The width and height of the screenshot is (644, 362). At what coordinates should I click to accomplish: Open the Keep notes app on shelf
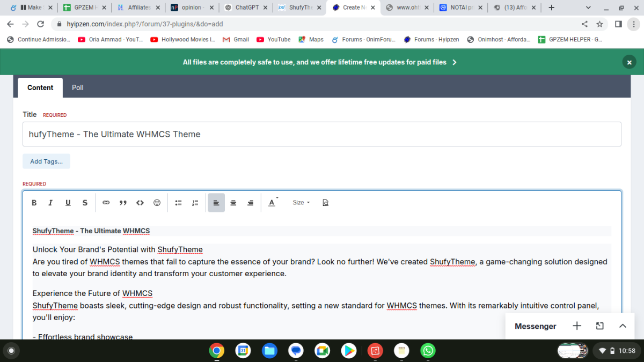coord(401,351)
